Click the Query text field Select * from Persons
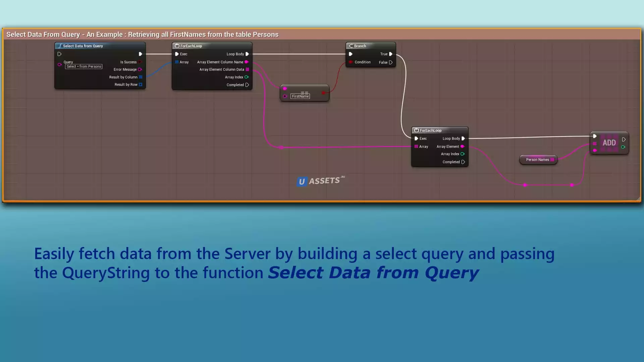This screenshot has width=644, height=362. coord(84,67)
